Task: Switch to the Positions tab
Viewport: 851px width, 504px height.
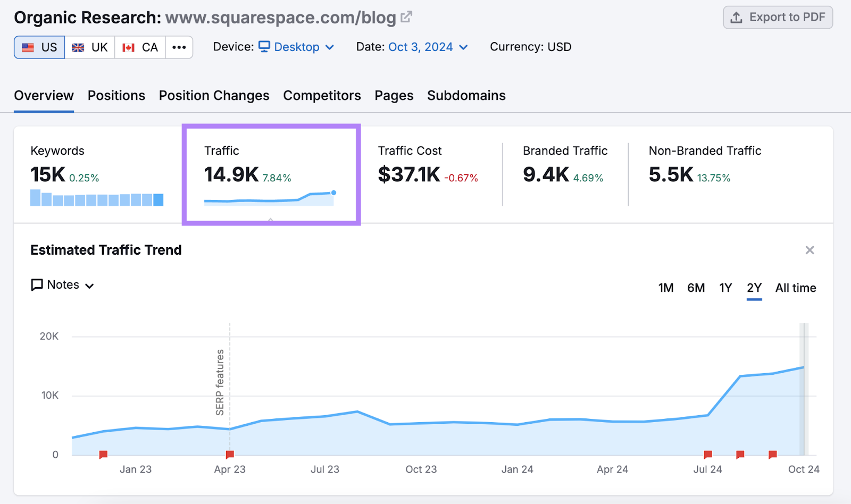Action: click(x=116, y=96)
